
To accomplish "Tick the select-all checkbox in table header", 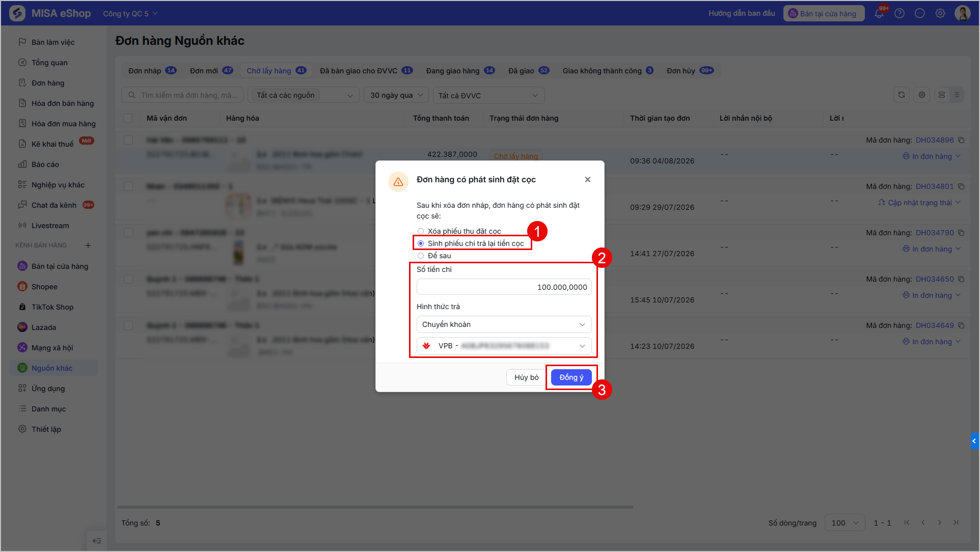I will click(128, 118).
